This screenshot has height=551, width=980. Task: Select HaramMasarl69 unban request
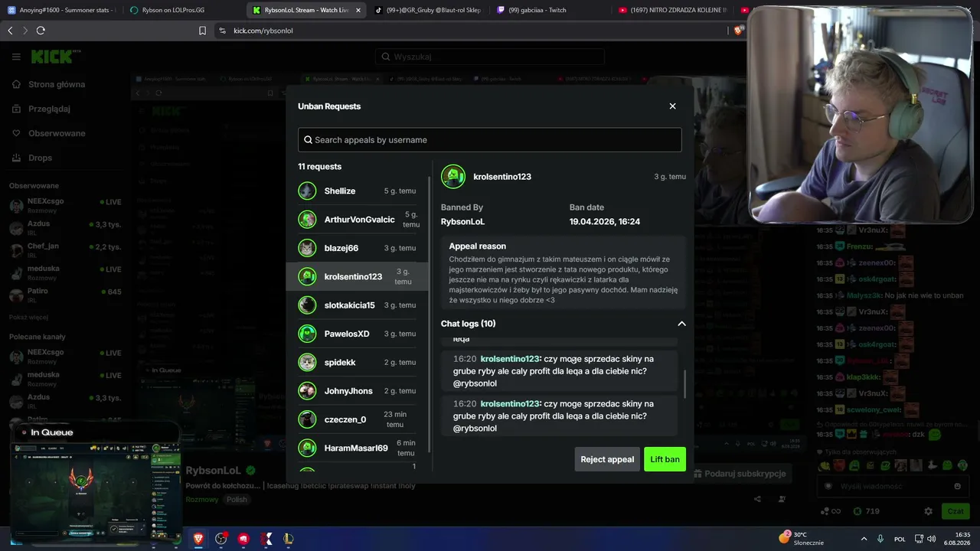point(357,448)
